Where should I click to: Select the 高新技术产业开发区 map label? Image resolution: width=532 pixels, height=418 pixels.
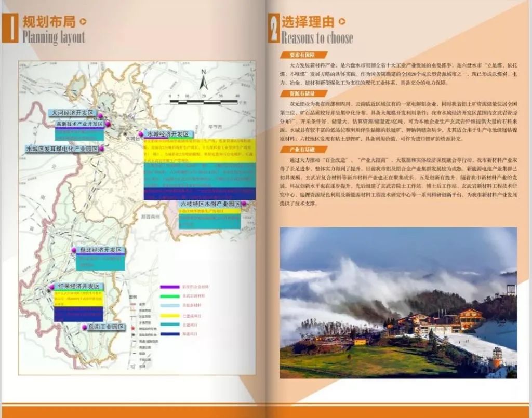coord(79,124)
